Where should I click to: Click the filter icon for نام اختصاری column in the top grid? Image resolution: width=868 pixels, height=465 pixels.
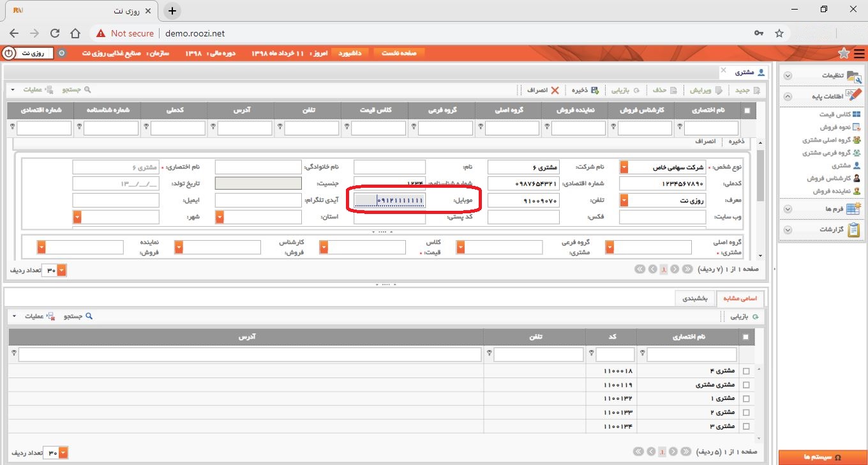(x=678, y=127)
